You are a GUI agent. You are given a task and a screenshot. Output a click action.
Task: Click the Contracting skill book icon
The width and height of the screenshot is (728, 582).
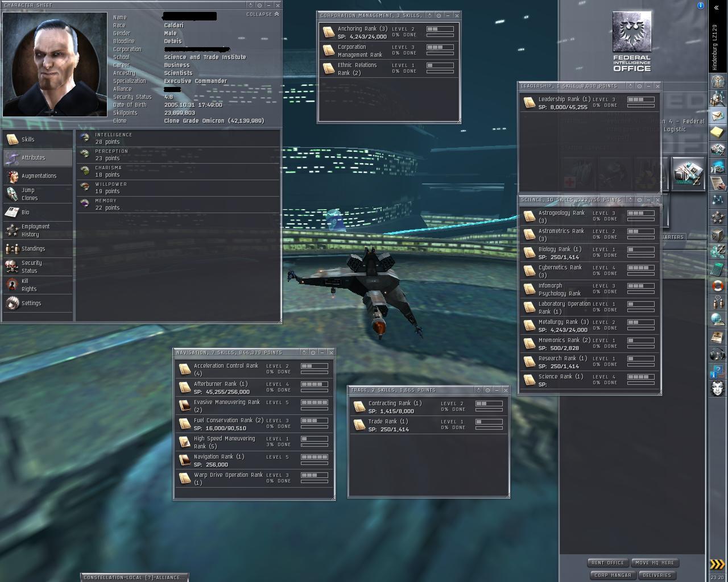tap(359, 406)
